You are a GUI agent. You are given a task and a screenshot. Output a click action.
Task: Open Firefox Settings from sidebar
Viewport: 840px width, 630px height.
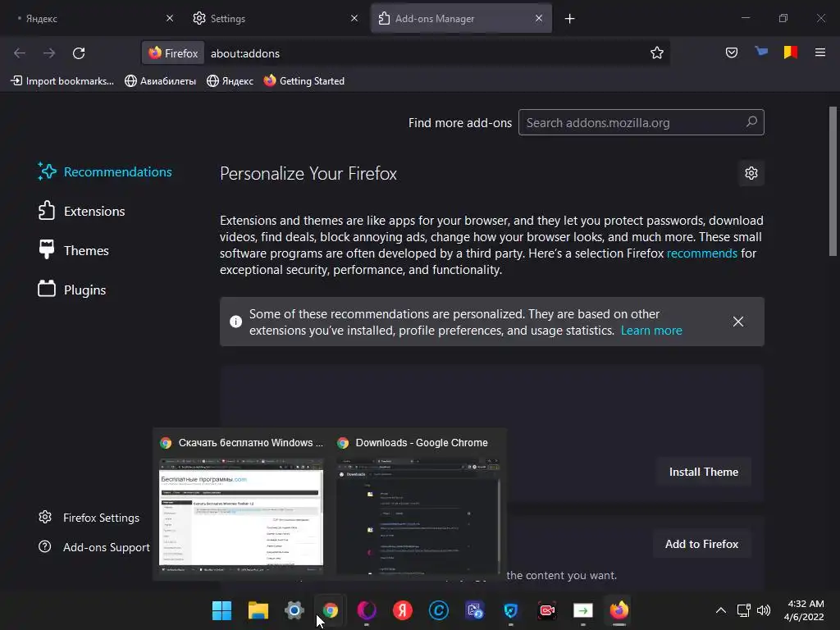coord(89,518)
